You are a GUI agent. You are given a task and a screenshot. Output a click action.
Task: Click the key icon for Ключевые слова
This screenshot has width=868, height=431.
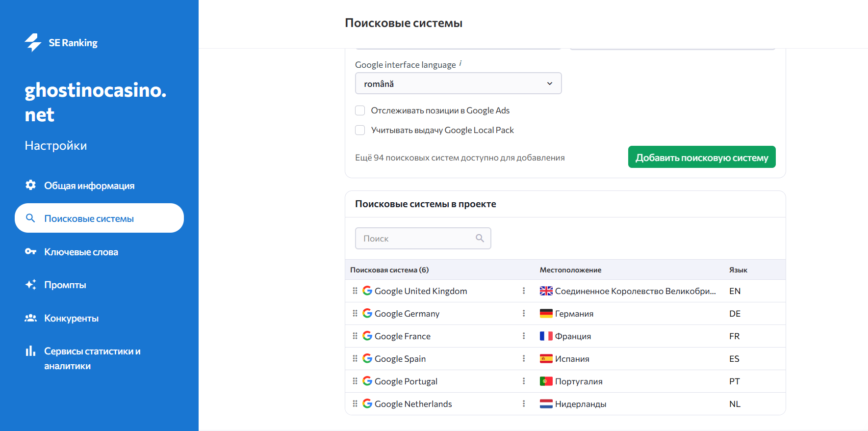tap(30, 251)
